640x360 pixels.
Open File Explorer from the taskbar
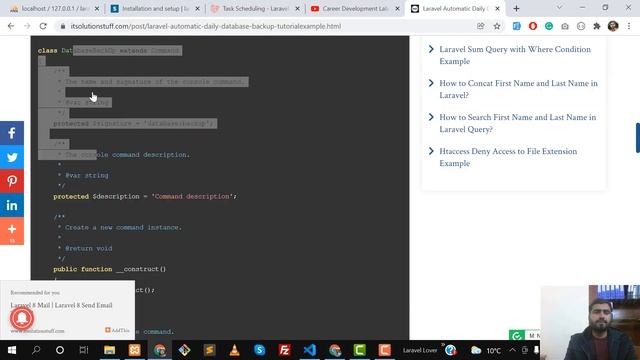109,350
